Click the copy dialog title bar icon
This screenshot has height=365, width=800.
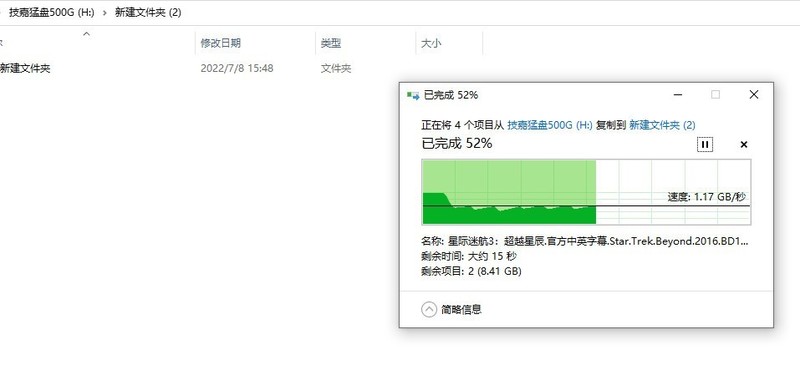pyautogui.click(x=413, y=95)
